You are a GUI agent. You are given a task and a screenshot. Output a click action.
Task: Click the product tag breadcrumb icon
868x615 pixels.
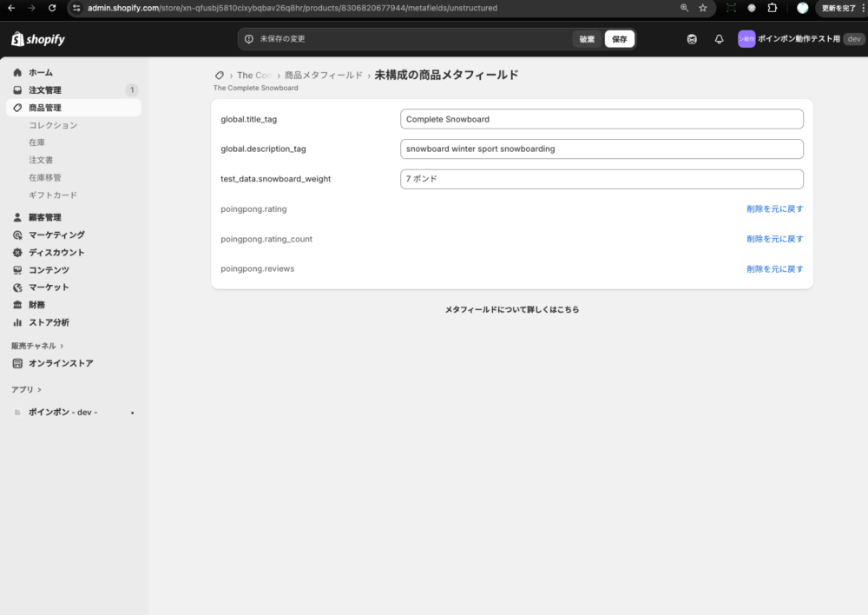tap(220, 76)
